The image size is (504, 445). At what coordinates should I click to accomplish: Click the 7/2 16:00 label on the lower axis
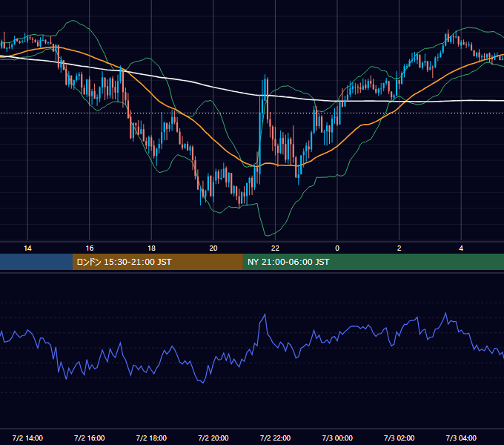click(90, 438)
